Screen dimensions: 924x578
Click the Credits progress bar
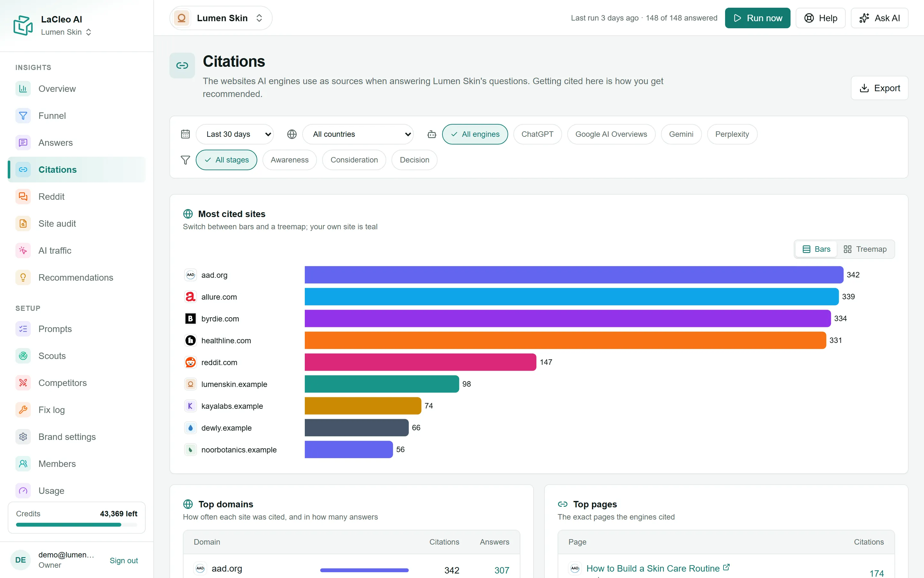click(76, 525)
